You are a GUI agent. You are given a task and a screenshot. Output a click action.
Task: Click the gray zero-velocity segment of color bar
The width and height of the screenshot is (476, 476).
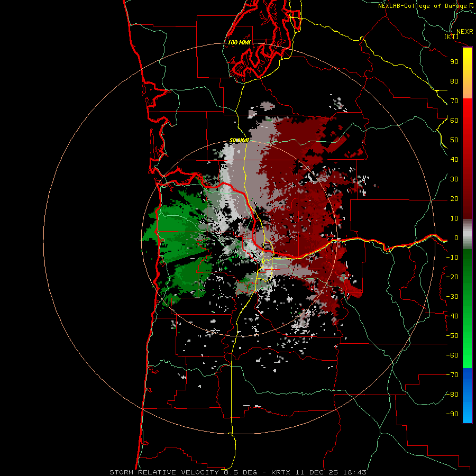[x=467, y=234]
